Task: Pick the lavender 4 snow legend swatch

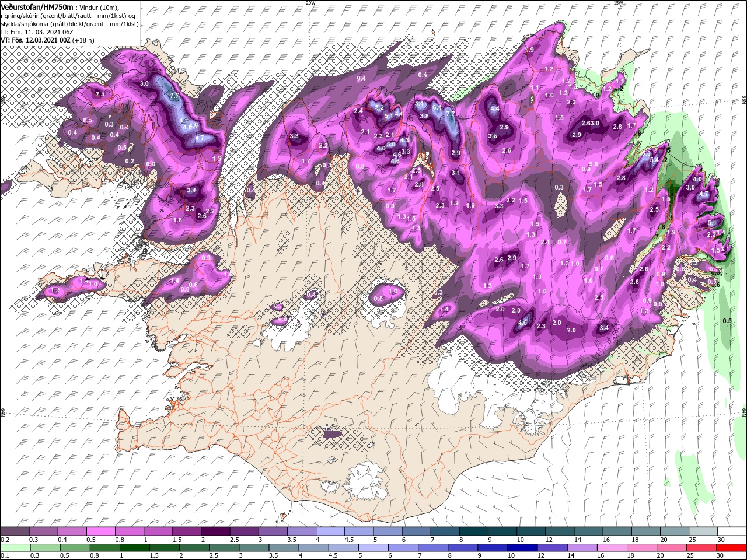Action: pyautogui.click(x=330, y=531)
